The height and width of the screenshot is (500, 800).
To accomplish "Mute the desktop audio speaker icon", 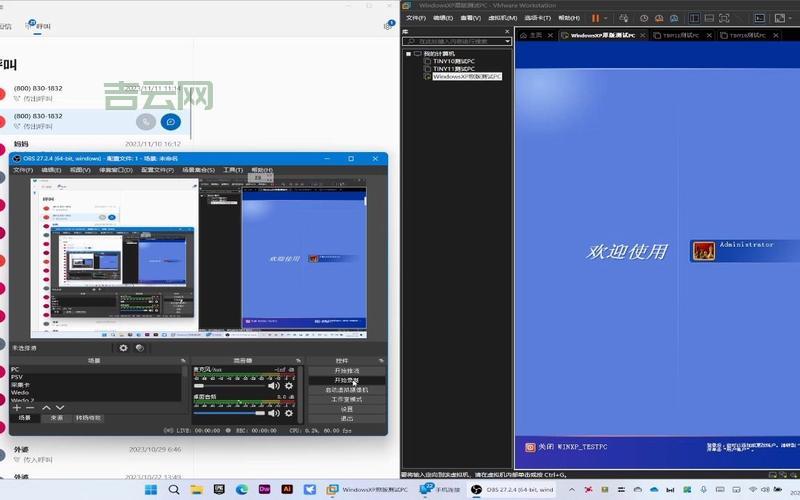I will 274,413.
